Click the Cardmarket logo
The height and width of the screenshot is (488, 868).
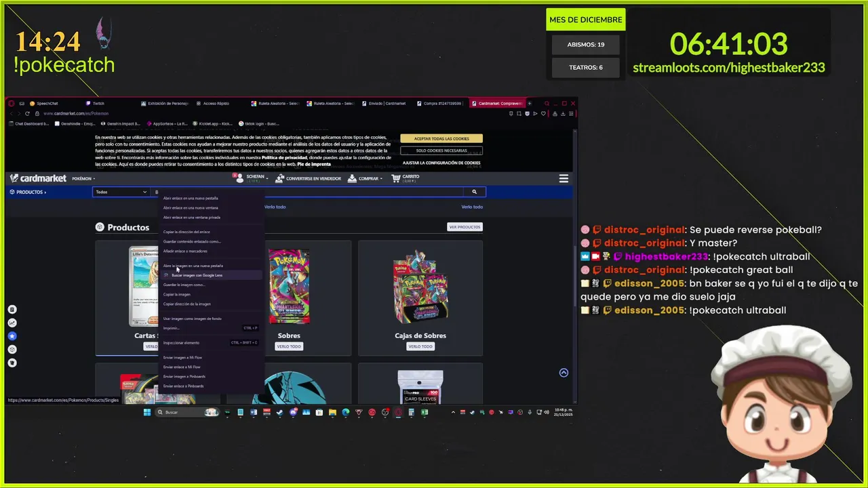click(x=38, y=178)
